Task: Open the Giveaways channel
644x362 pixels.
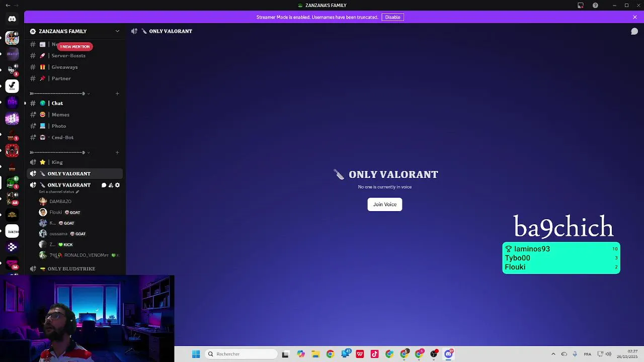Action: point(75,67)
